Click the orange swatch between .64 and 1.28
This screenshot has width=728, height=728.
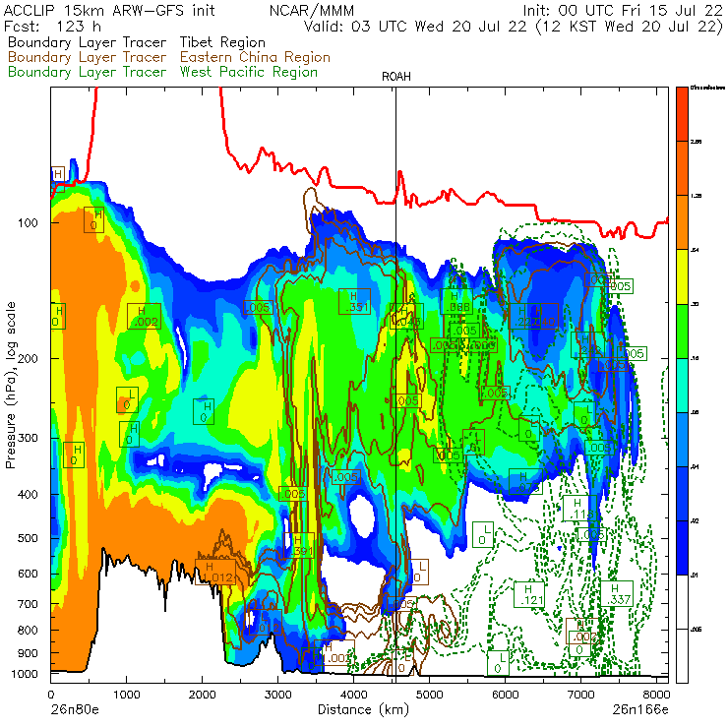pos(682,222)
